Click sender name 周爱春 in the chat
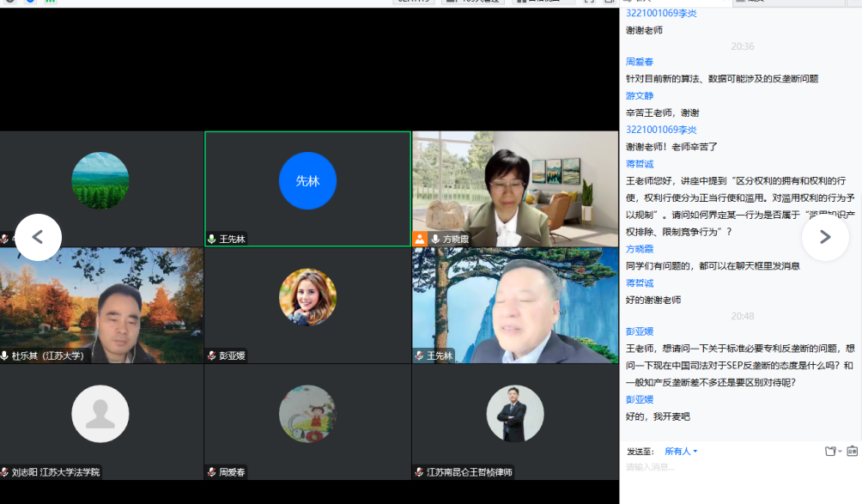This screenshot has width=862, height=504. coord(639,62)
